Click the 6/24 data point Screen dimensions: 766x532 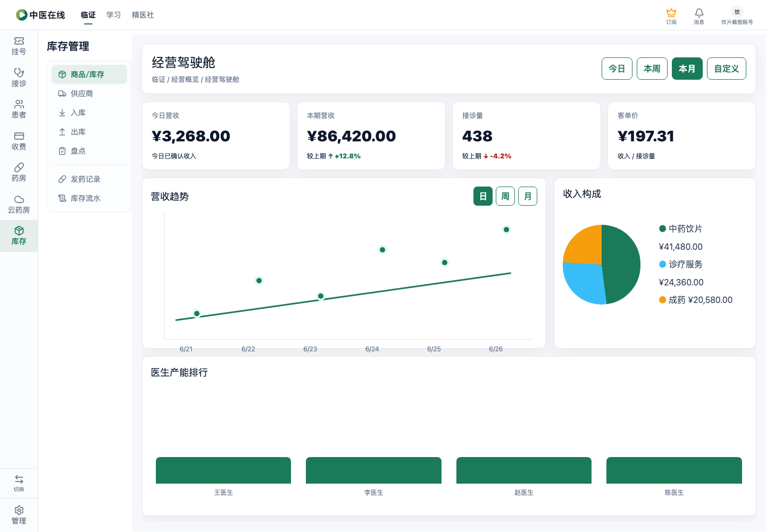click(x=382, y=250)
